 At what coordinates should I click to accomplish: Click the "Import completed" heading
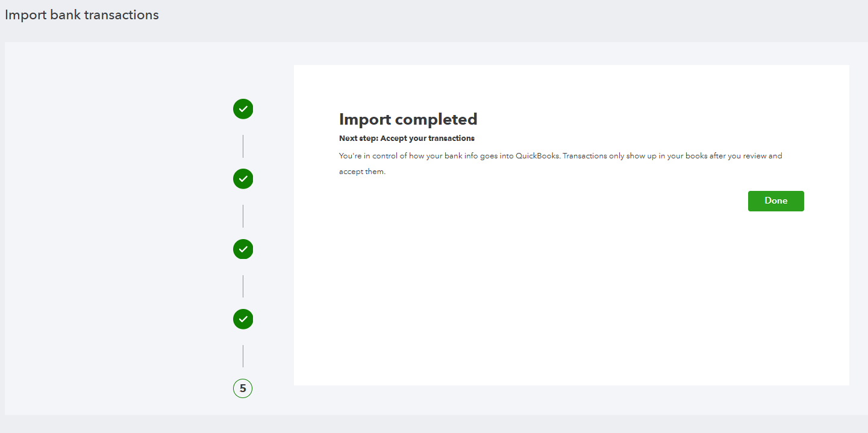(408, 119)
